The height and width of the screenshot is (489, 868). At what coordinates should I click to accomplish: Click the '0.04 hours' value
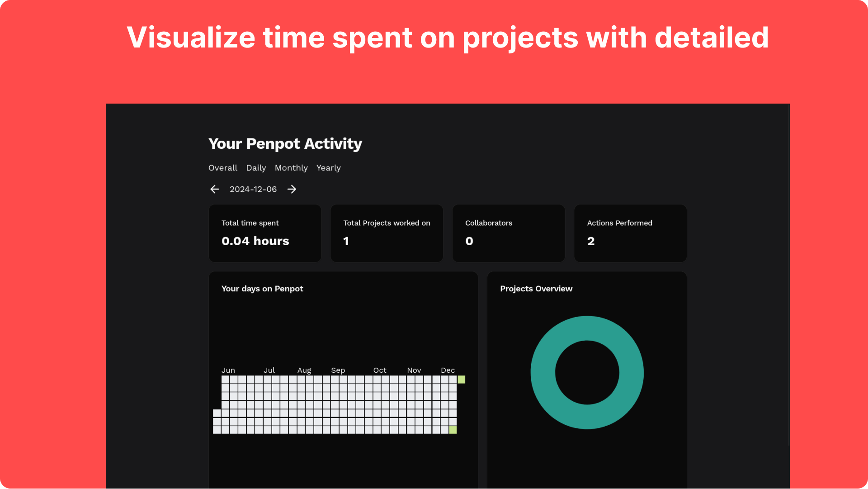coord(255,241)
